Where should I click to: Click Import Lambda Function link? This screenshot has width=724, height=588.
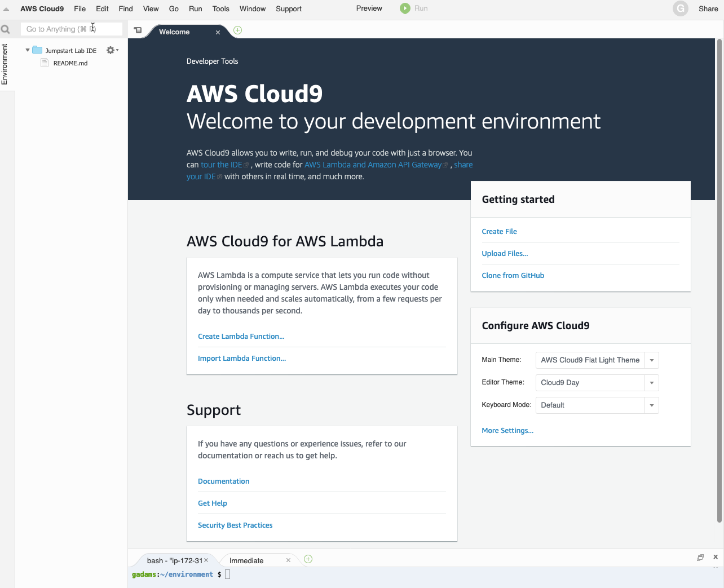(242, 359)
